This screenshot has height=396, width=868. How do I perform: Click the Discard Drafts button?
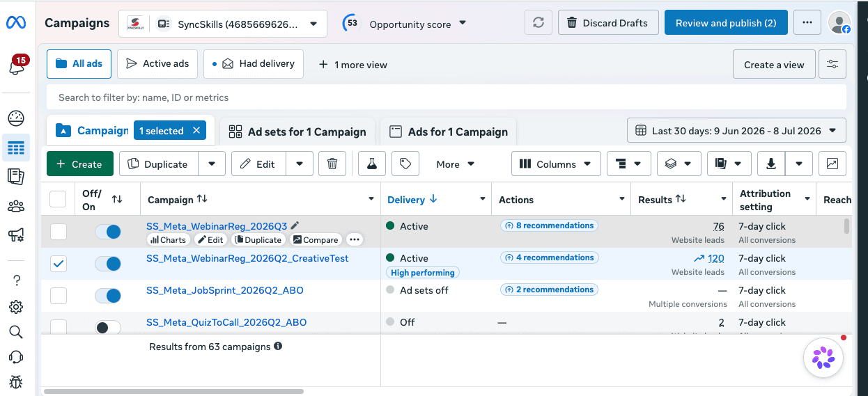(607, 23)
